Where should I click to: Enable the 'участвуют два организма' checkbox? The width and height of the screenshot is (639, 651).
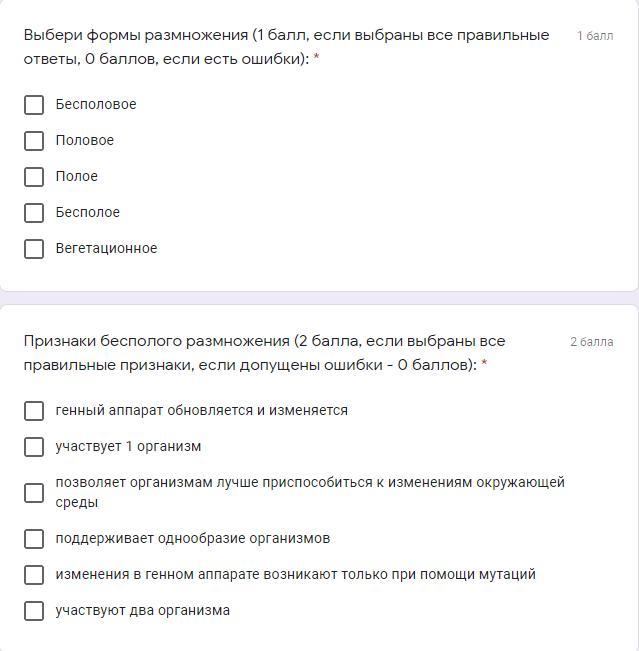click(x=34, y=611)
